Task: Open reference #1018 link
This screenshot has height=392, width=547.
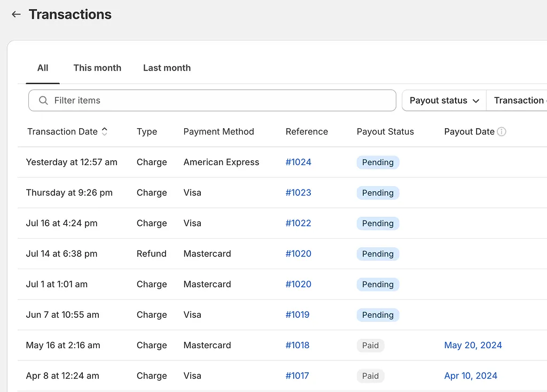Action: (298, 345)
